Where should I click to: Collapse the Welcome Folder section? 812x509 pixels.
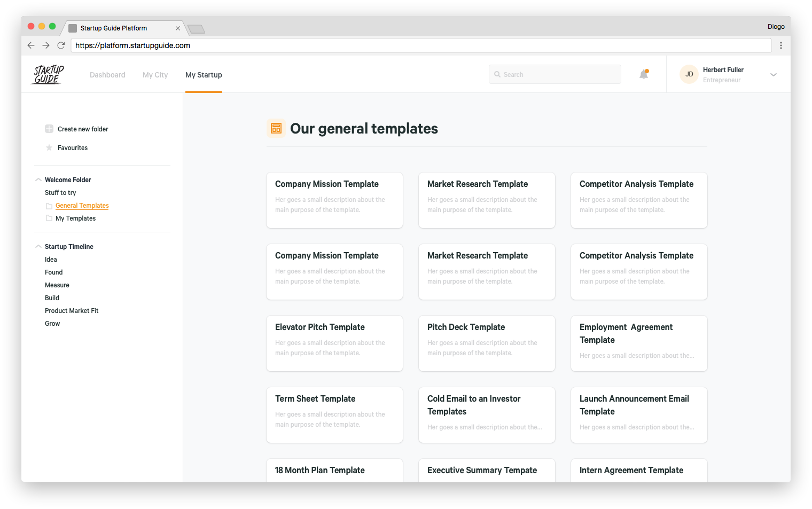[x=38, y=179]
